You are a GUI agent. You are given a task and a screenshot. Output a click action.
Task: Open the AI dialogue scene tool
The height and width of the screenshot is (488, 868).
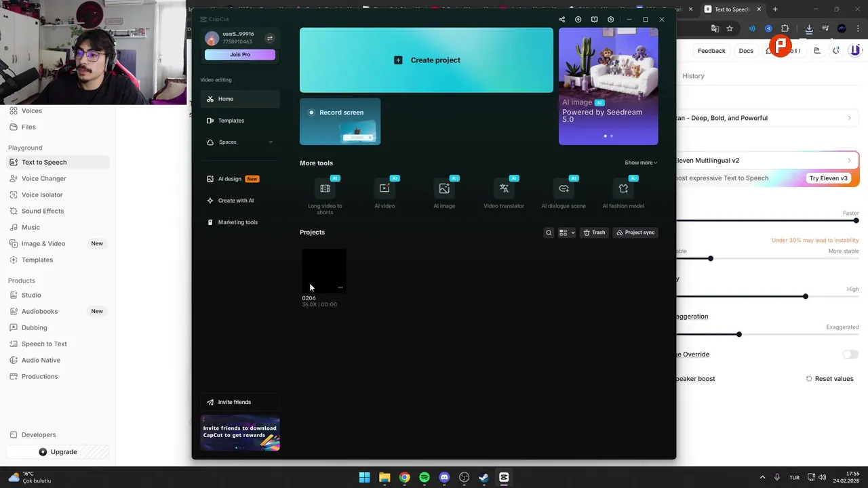(x=564, y=194)
